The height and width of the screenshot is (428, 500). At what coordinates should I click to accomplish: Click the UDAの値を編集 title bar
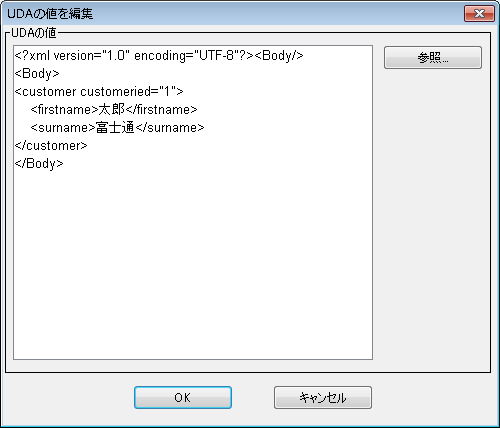point(233,14)
